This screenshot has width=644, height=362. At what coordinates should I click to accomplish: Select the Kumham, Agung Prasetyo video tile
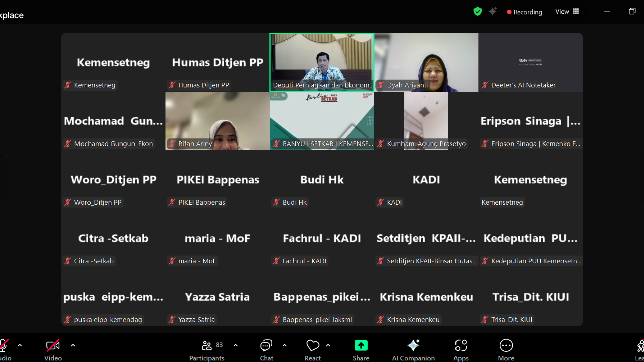click(x=426, y=121)
